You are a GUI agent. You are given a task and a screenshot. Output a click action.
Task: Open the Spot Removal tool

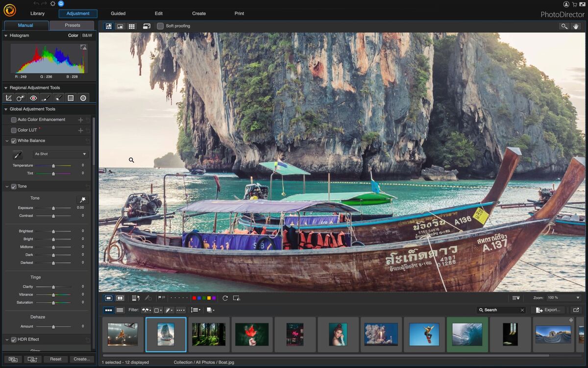[x=20, y=98]
